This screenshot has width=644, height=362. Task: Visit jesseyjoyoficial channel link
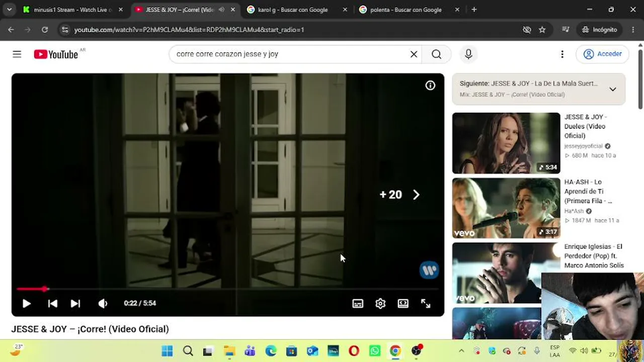[x=583, y=146]
